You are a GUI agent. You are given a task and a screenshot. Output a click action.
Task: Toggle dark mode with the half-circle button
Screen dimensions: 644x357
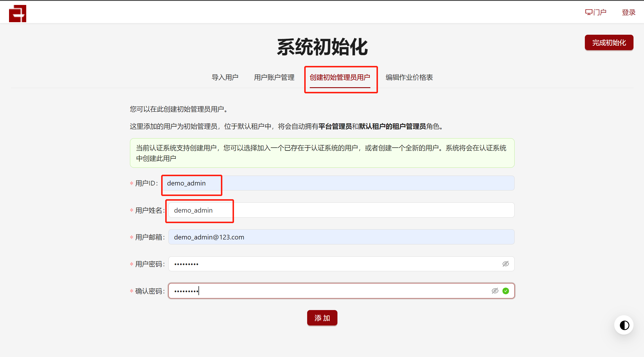(x=624, y=325)
